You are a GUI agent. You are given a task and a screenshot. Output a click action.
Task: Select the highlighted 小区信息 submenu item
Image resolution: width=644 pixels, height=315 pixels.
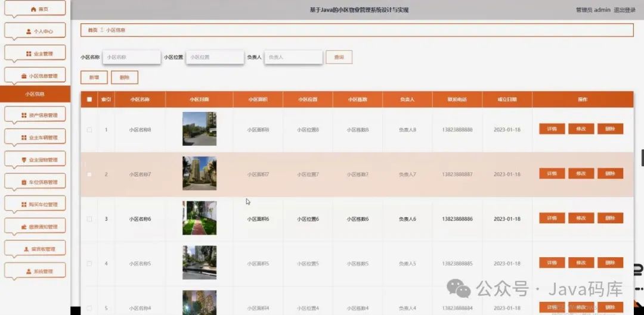click(35, 94)
